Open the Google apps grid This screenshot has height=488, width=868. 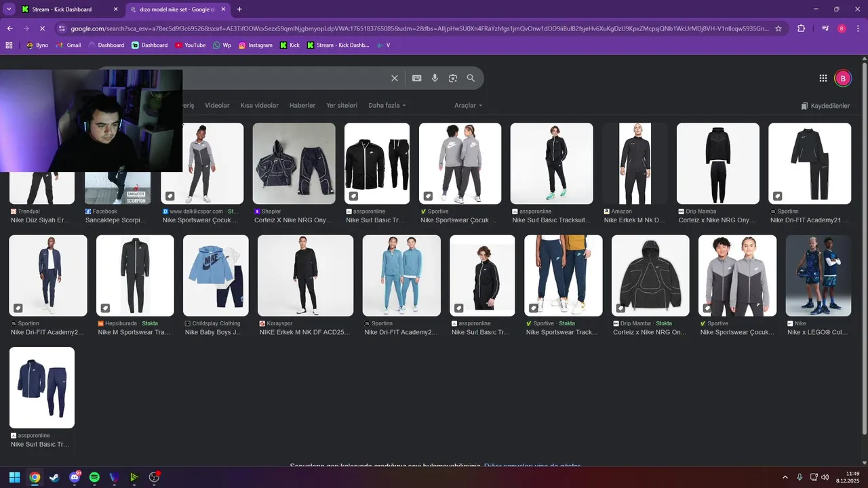click(x=823, y=78)
